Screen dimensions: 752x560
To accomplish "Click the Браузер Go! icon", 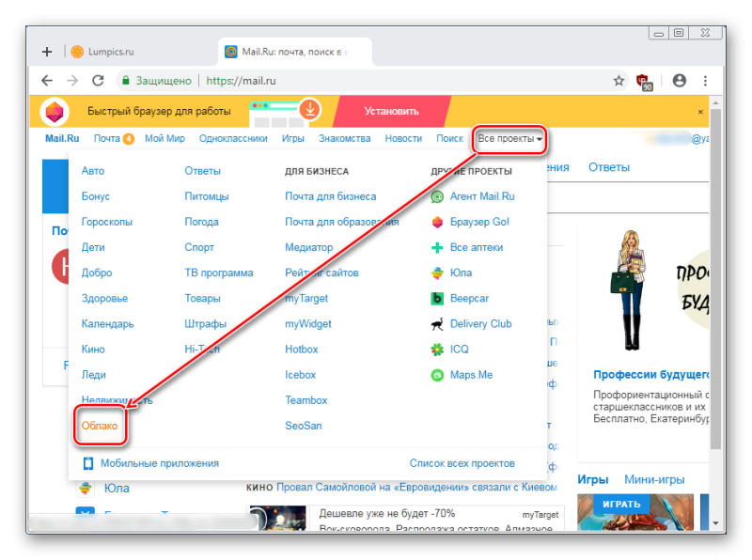I will pos(437,222).
